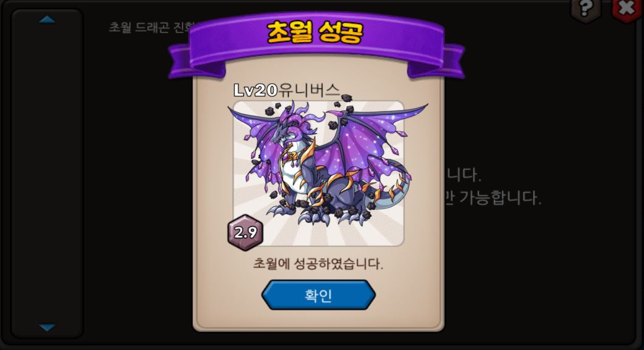Click the 초월 드래곤 진화 heading behind popup
The image size is (644, 350).
pos(150,27)
